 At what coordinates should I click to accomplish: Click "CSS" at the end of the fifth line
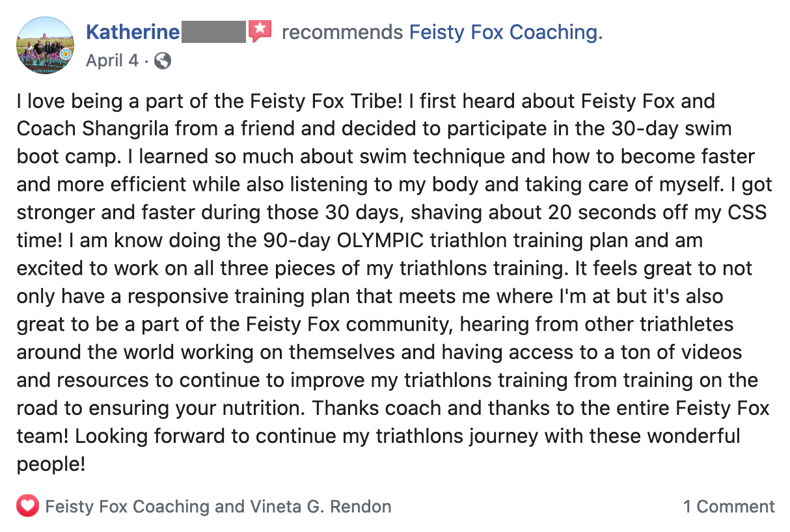point(748,213)
